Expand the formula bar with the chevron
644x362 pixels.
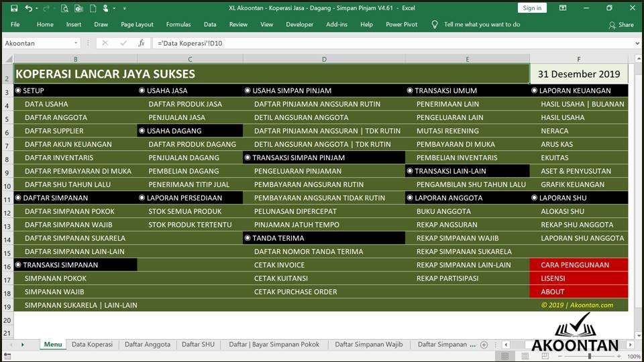[x=636, y=43]
